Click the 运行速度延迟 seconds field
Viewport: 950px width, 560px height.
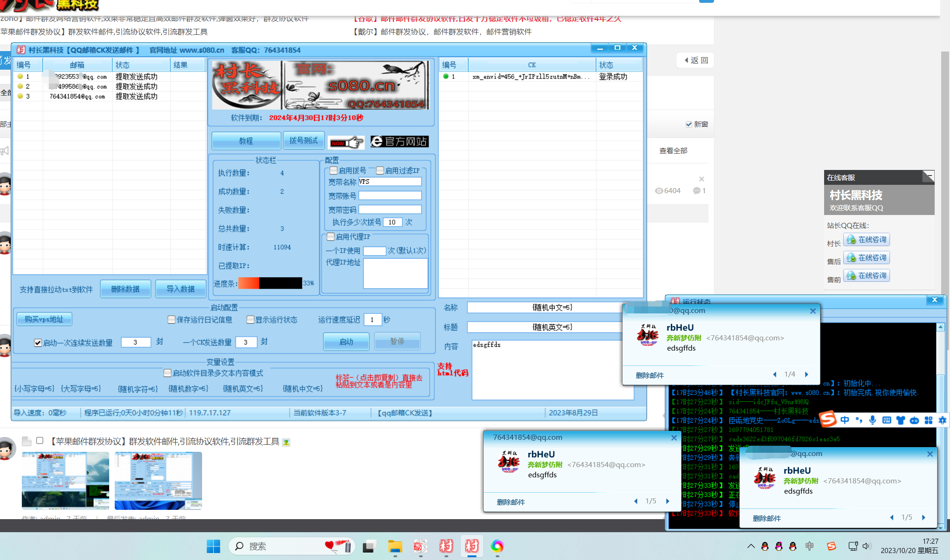click(373, 319)
